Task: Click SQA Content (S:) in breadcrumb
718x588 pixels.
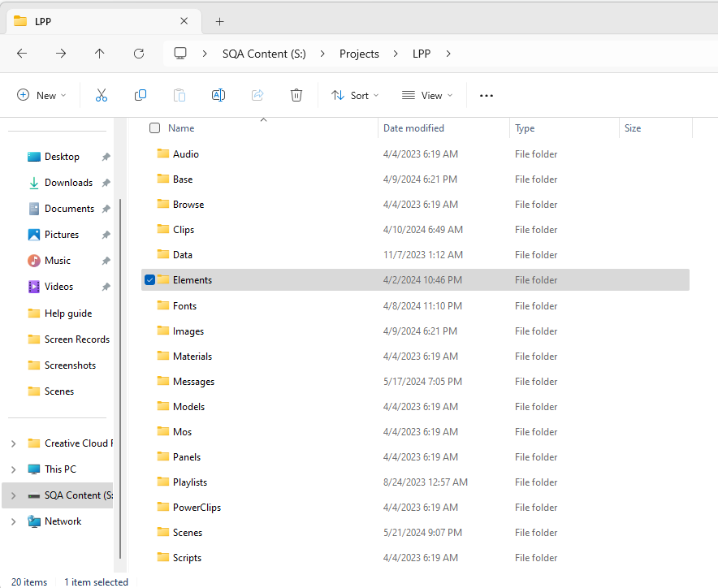Action: pos(264,54)
